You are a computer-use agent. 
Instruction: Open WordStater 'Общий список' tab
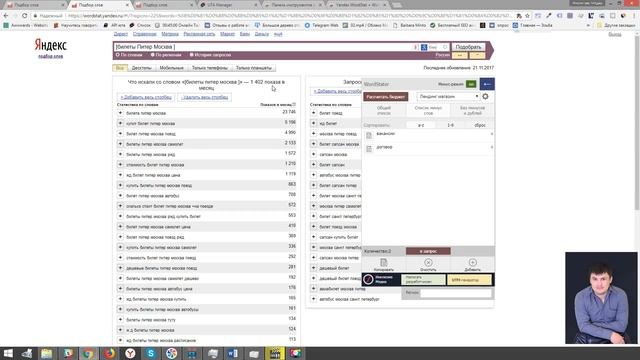tap(384, 110)
